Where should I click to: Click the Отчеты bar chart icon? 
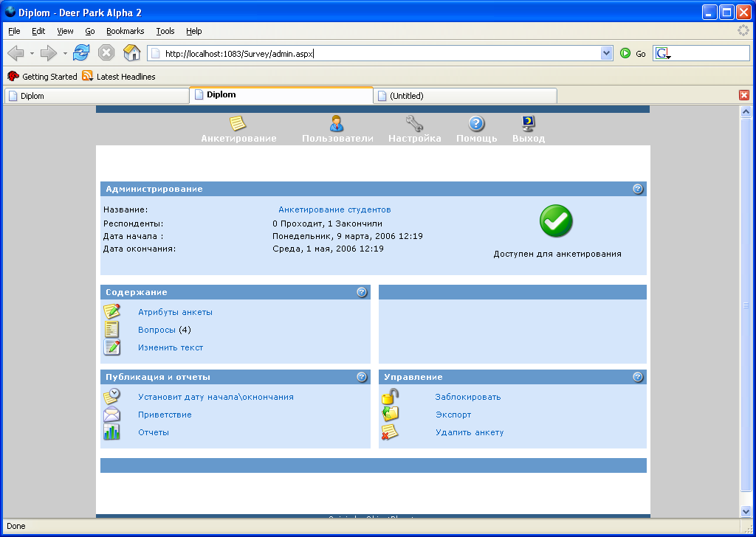(112, 432)
